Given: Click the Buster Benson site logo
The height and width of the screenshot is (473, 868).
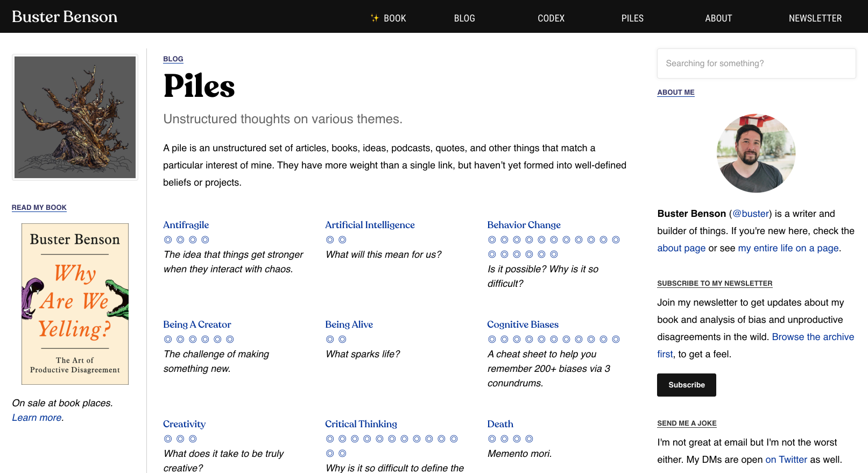Looking at the screenshot, I should click(x=65, y=17).
